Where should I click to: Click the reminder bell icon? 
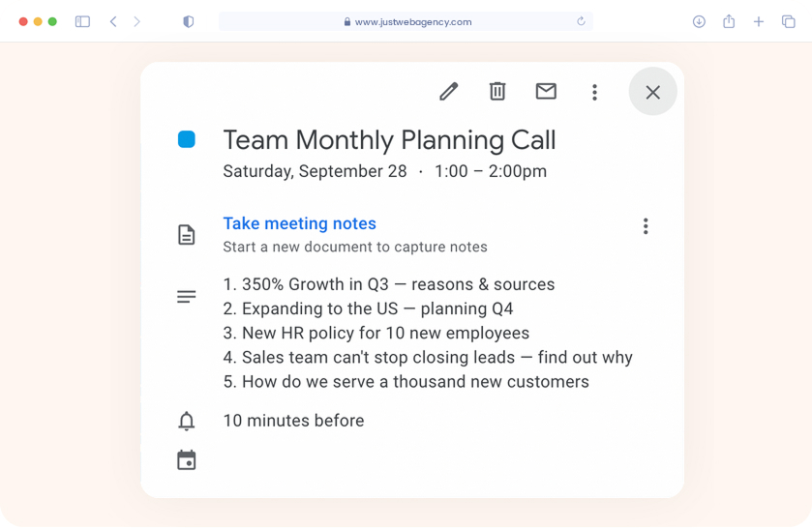coord(187,421)
